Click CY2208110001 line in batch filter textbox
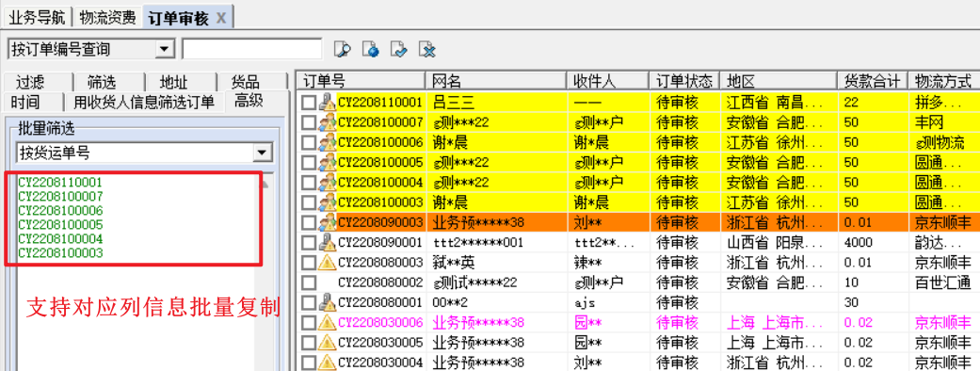The image size is (980, 371). (60, 182)
